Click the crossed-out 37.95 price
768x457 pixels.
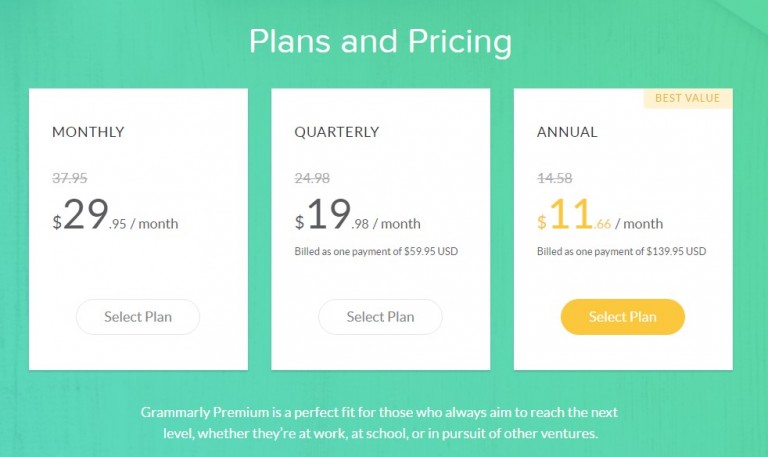click(x=70, y=178)
